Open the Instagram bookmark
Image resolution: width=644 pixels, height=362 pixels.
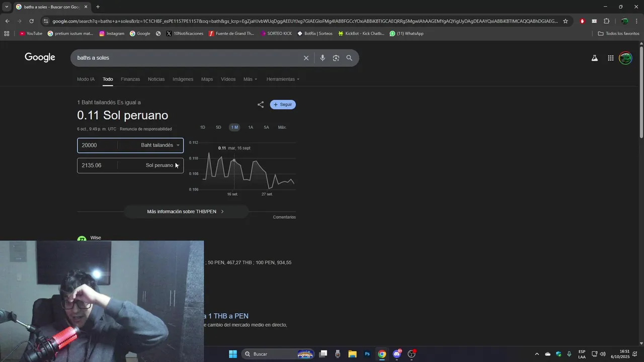pos(112,34)
